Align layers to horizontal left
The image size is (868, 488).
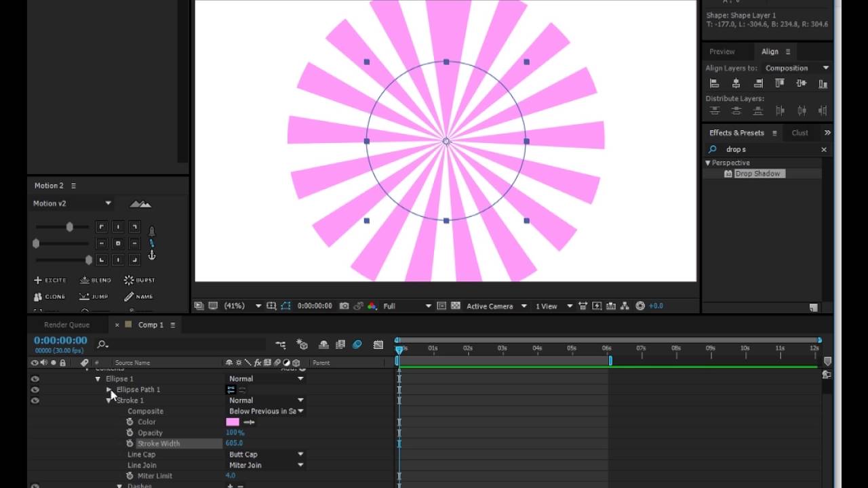pyautogui.click(x=714, y=83)
